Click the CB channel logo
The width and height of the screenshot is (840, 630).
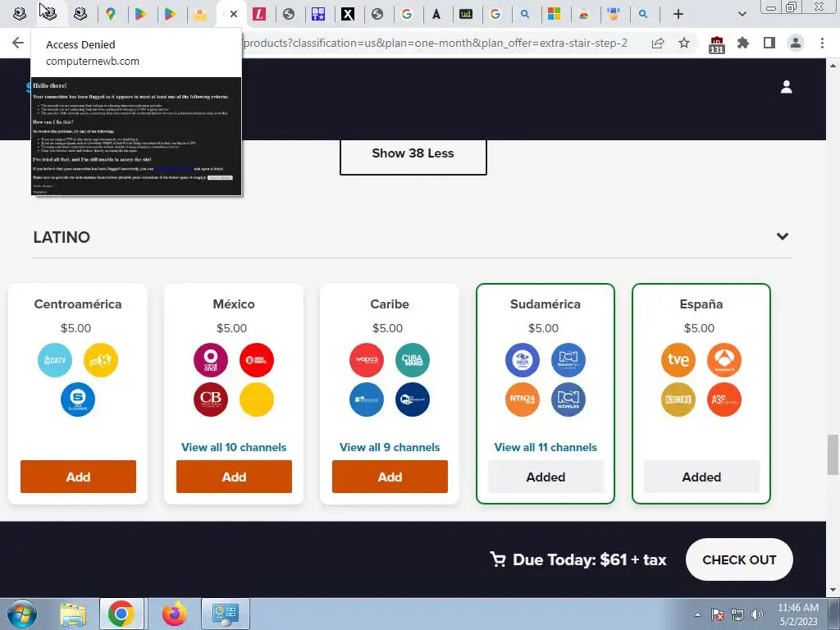[x=211, y=399]
